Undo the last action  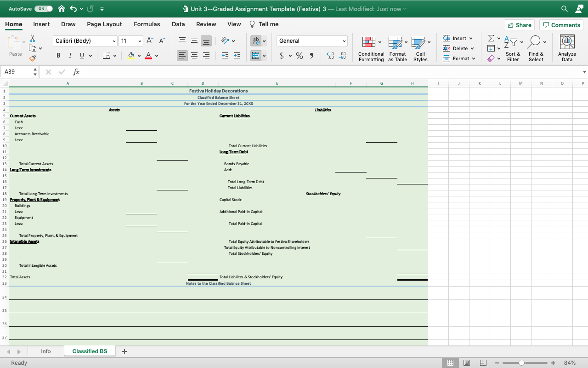(x=73, y=9)
